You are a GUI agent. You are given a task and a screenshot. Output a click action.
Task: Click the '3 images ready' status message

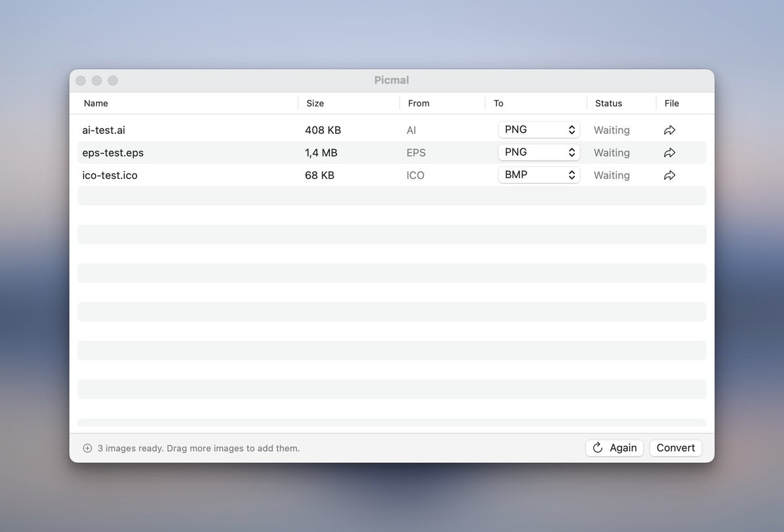point(199,448)
